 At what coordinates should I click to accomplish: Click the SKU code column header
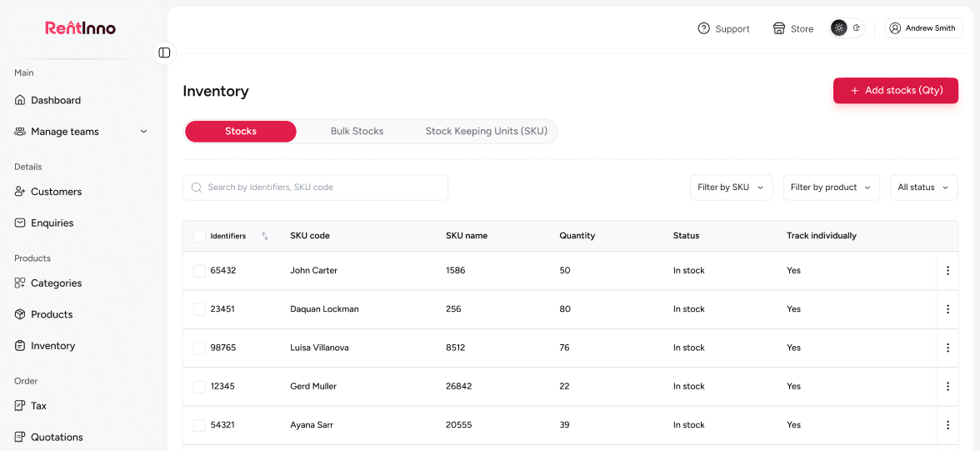pyautogui.click(x=310, y=236)
